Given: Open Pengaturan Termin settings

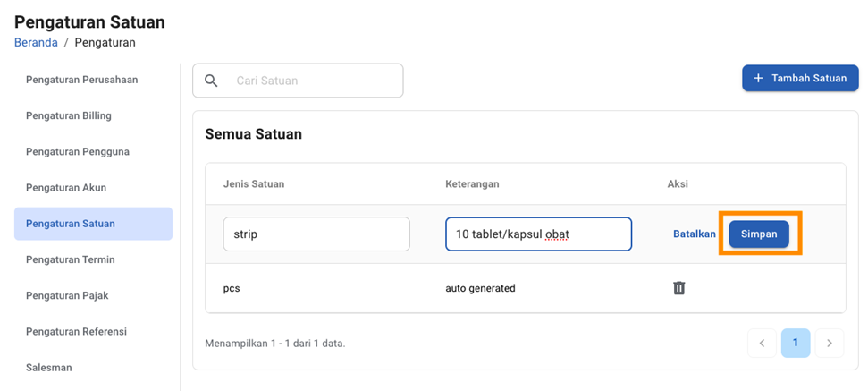Looking at the screenshot, I should [71, 259].
